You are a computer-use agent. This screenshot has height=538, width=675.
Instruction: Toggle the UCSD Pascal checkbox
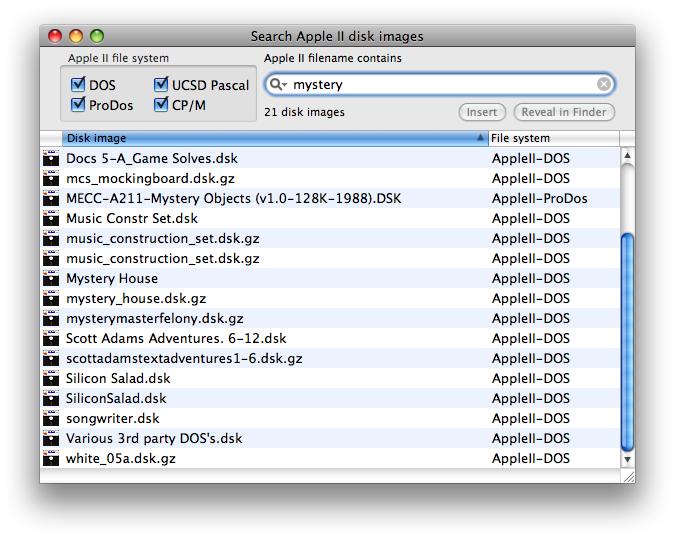[161, 86]
